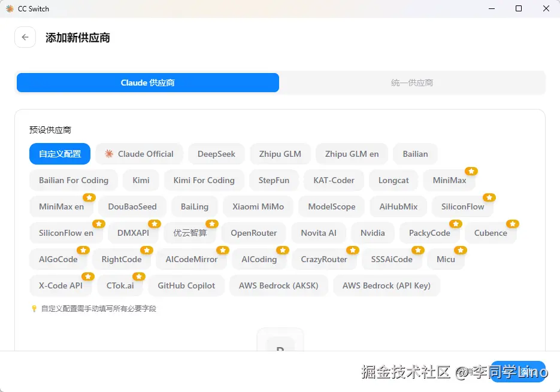Pick the KAT-Coder preset
The width and height of the screenshot is (560, 392).
coord(334,180)
